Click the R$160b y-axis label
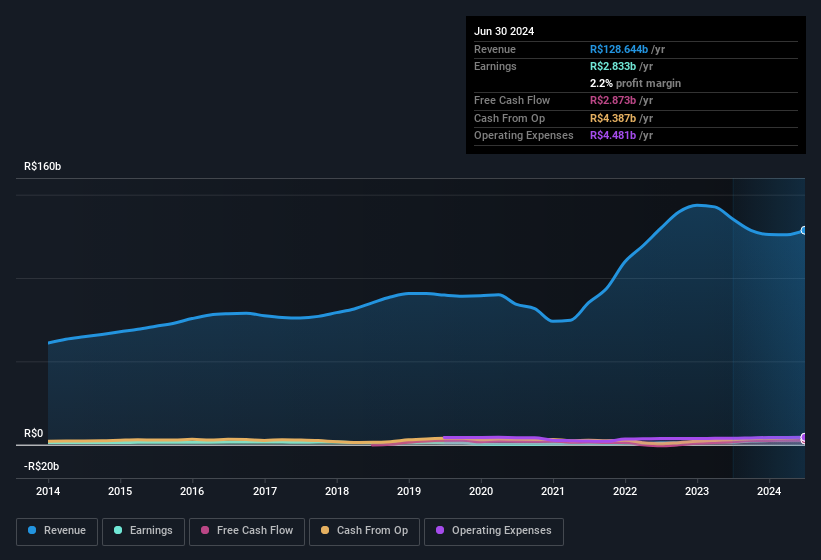Screen dimensions: 821x560 pos(43,167)
